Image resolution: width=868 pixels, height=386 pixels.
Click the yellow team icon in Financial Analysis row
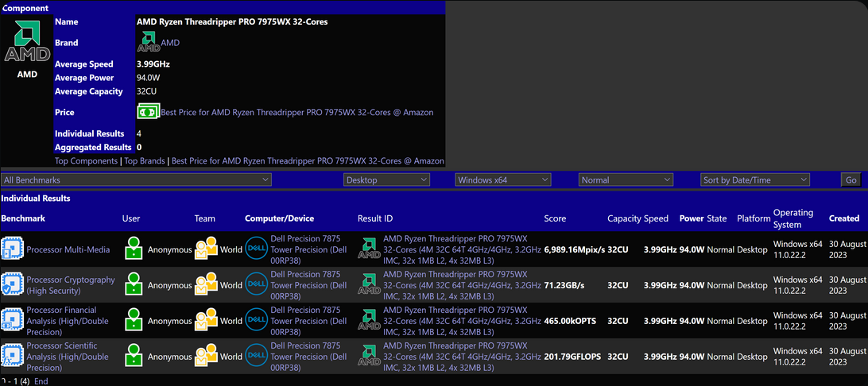[x=206, y=320]
